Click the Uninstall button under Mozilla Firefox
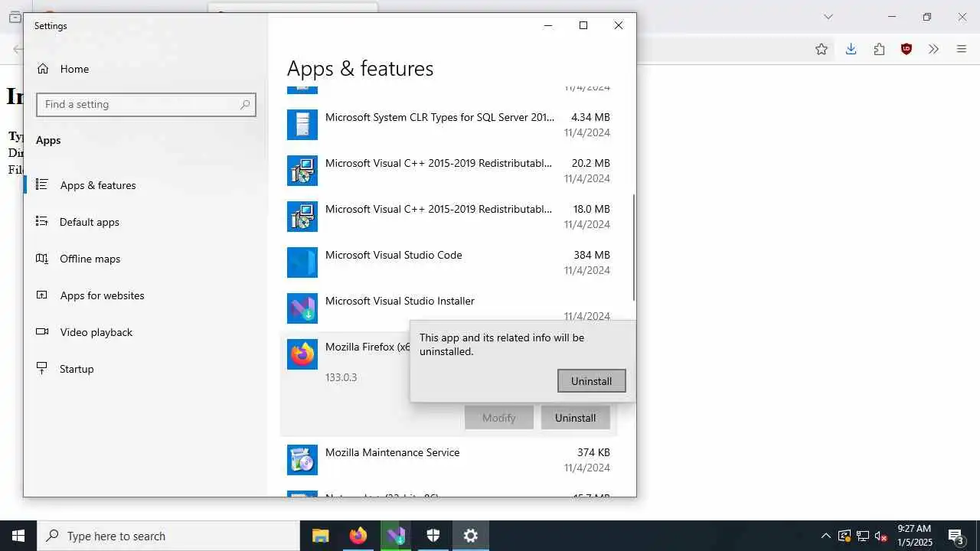 (x=575, y=418)
